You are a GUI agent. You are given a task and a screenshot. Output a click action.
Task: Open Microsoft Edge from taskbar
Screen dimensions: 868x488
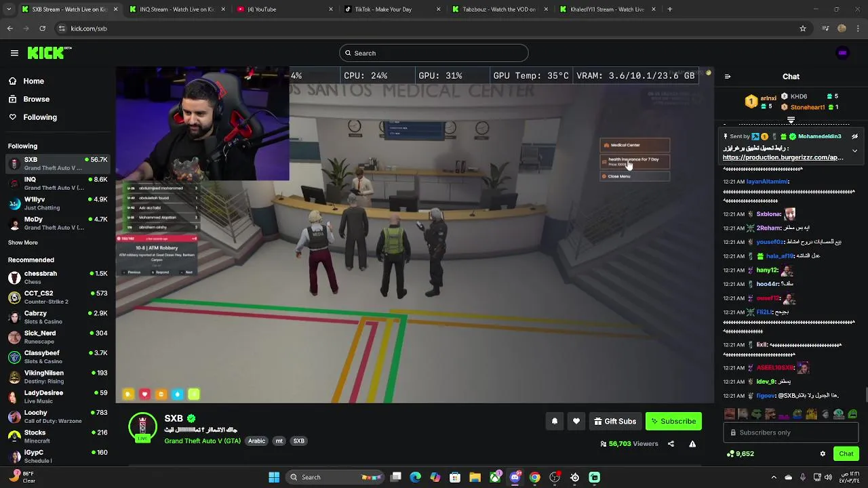(415, 477)
